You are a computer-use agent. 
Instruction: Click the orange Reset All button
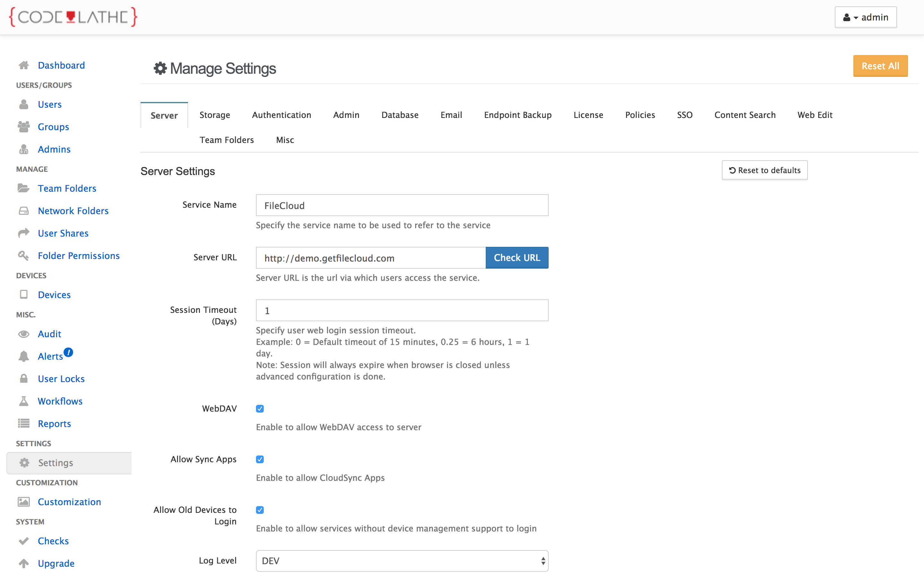(880, 66)
